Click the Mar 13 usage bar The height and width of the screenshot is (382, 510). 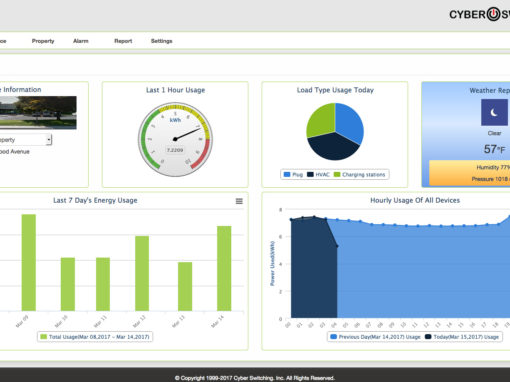coord(185,287)
